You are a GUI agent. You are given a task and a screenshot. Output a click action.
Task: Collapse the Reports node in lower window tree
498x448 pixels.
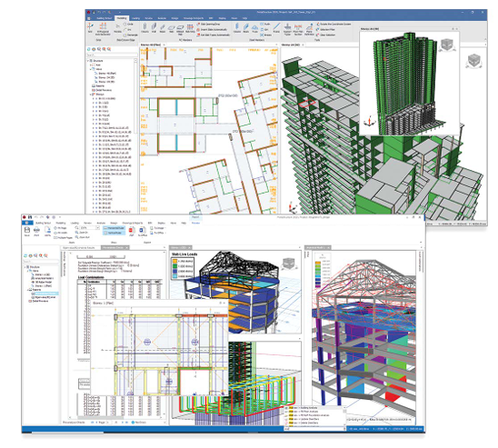(27, 290)
